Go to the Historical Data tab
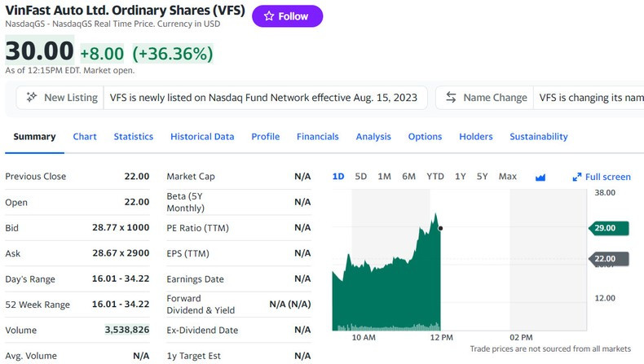Image resolution: width=644 pixels, height=364 pixels. coord(202,137)
